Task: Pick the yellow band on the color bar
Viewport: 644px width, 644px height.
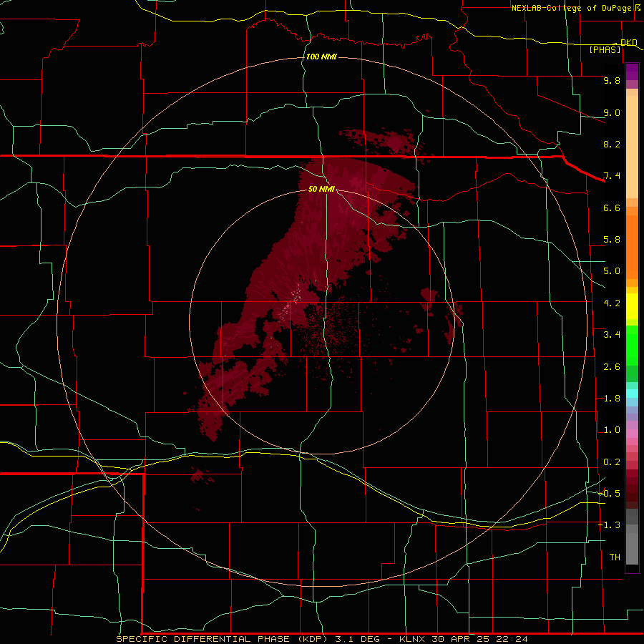Action: coord(632,306)
